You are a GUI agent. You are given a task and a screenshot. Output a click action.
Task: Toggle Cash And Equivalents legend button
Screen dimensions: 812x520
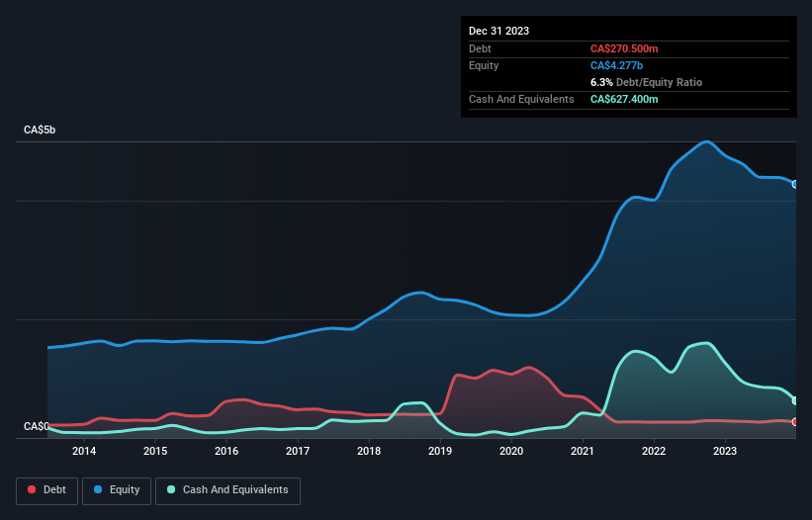click(x=227, y=490)
